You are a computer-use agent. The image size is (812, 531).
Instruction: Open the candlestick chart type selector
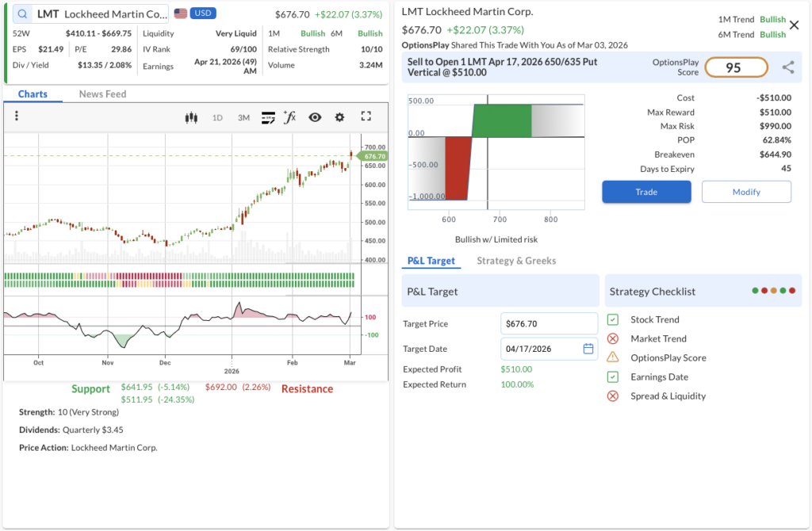pos(190,117)
